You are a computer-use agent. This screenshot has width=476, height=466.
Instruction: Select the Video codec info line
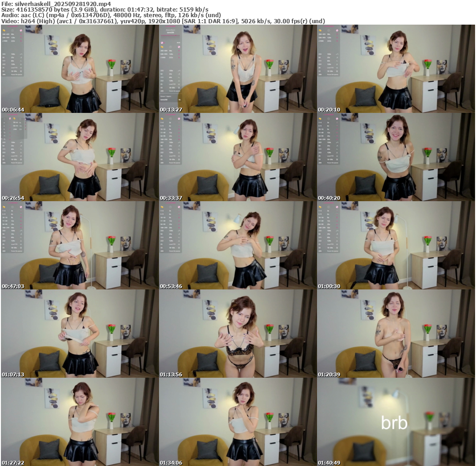pyautogui.click(x=163, y=21)
